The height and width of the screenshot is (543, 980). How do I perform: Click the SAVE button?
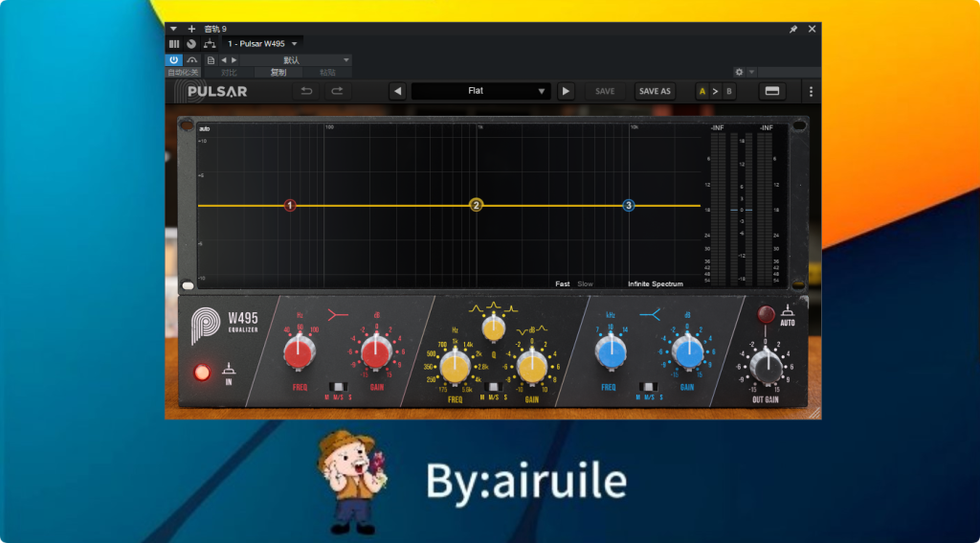605,91
